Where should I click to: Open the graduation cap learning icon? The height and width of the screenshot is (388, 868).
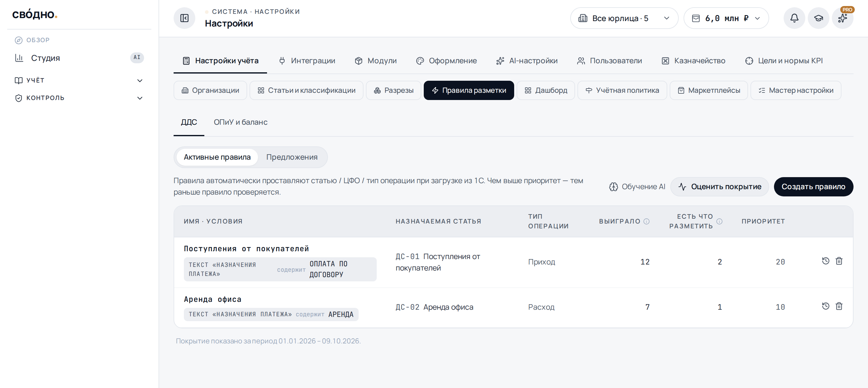pyautogui.click(x=819, y=18)
